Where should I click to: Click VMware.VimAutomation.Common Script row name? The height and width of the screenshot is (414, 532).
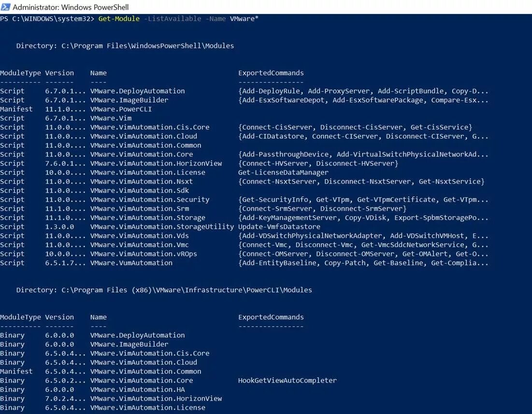coord(145,146)
